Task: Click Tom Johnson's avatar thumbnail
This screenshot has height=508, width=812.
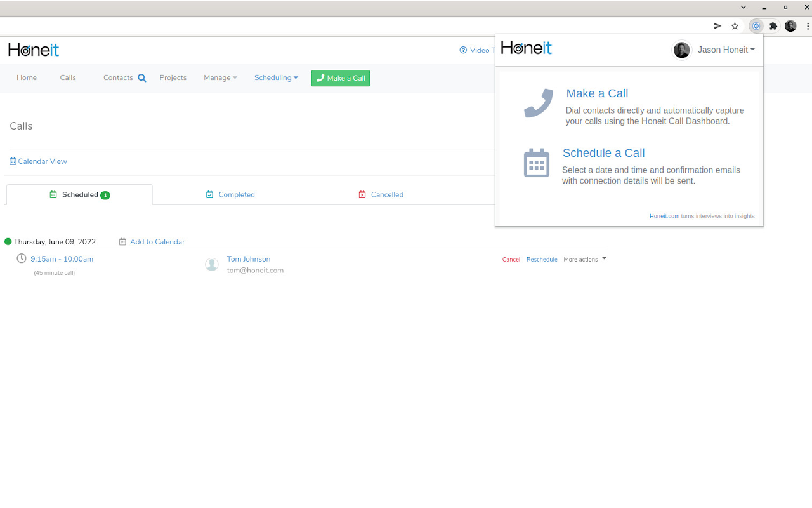Action: (x=212, y=264)
